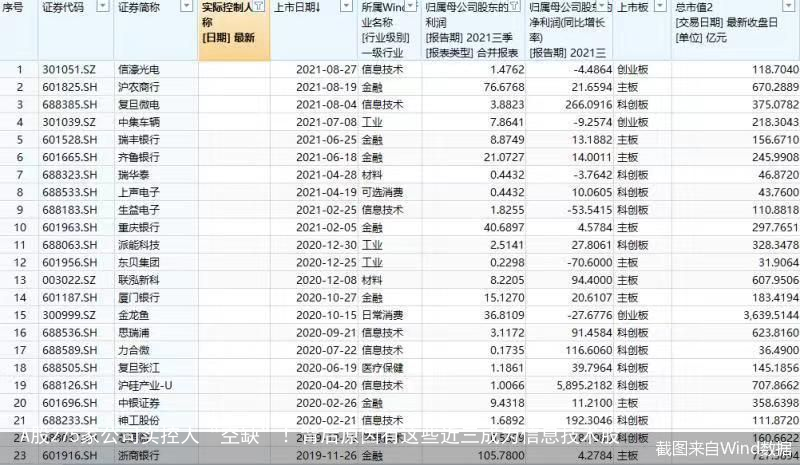The width and height of the screenshot is (800, 465).
Task: Click stock code 301051.SZ
Action: click(x=69, y=69)
